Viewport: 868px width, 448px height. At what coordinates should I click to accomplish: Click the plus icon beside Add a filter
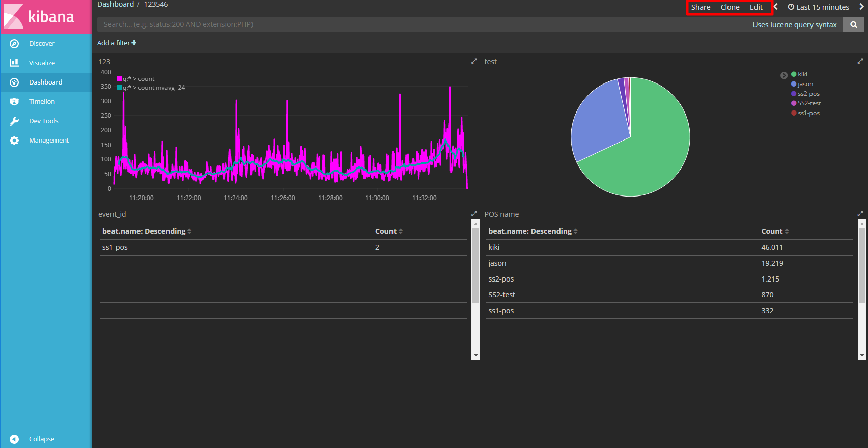click(134, 43)
